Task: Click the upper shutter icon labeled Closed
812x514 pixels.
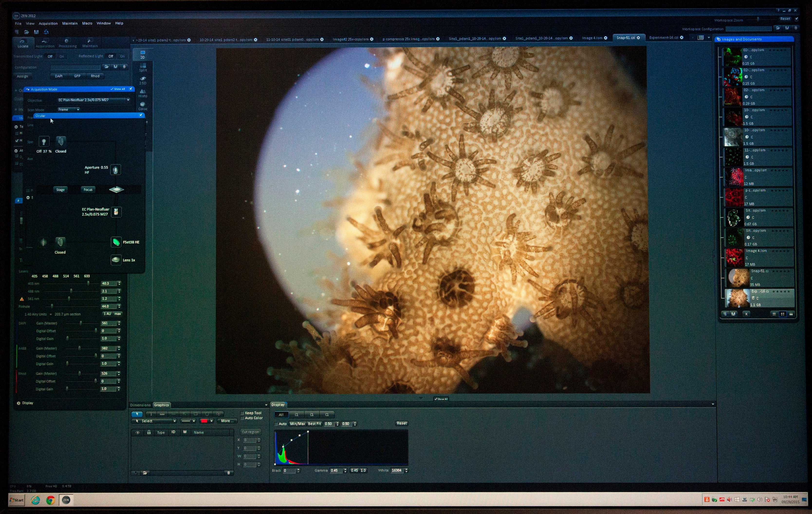Action: click(x=61, y=141)
